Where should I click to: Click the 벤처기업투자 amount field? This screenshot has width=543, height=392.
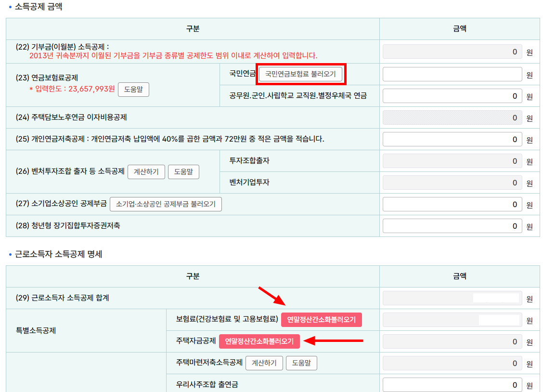tap(452, 183)
